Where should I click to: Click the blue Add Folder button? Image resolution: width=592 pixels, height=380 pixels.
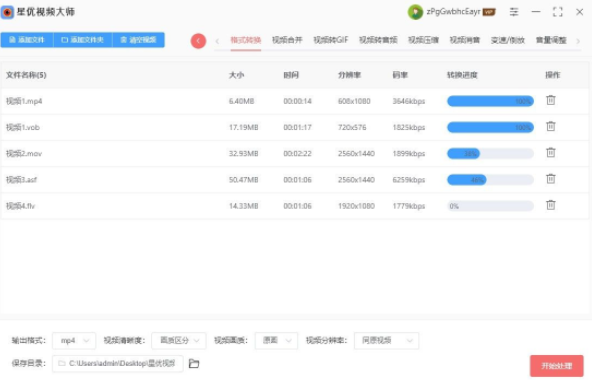(x=83, y=40)
